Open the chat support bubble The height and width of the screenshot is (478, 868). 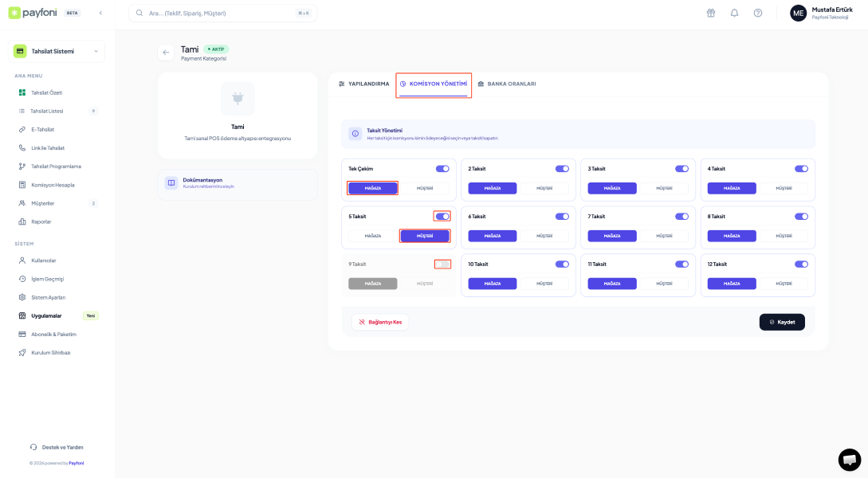pos(850,460)
